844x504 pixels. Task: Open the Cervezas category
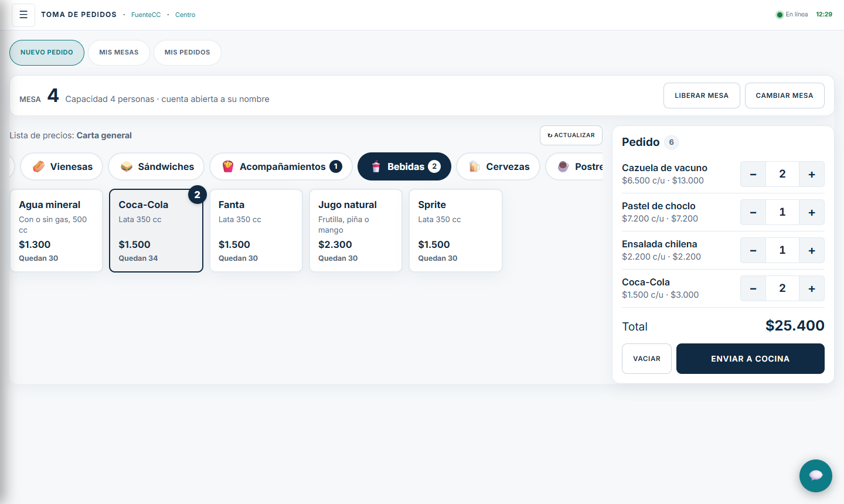498,166
